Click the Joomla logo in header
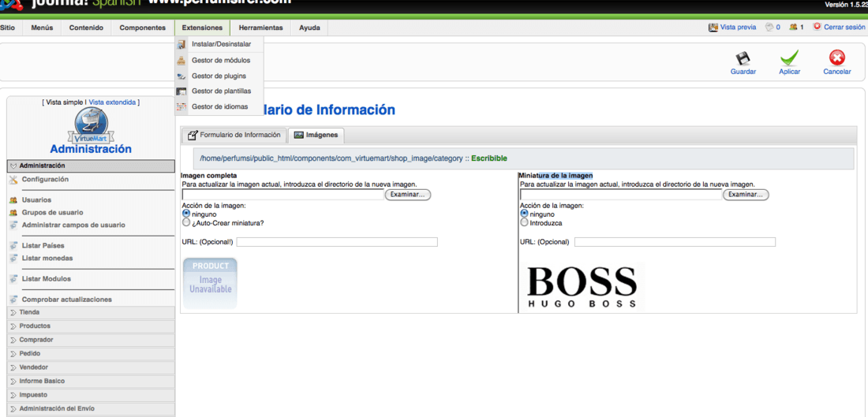The height and width of the screenshot is (417, 868). point(12,3)
